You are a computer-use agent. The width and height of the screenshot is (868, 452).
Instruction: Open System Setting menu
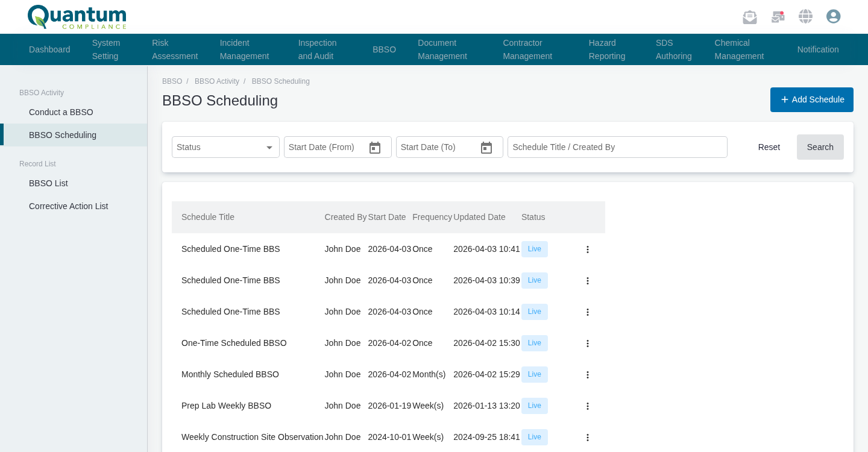pyautogui.click(x=106, y=49)
